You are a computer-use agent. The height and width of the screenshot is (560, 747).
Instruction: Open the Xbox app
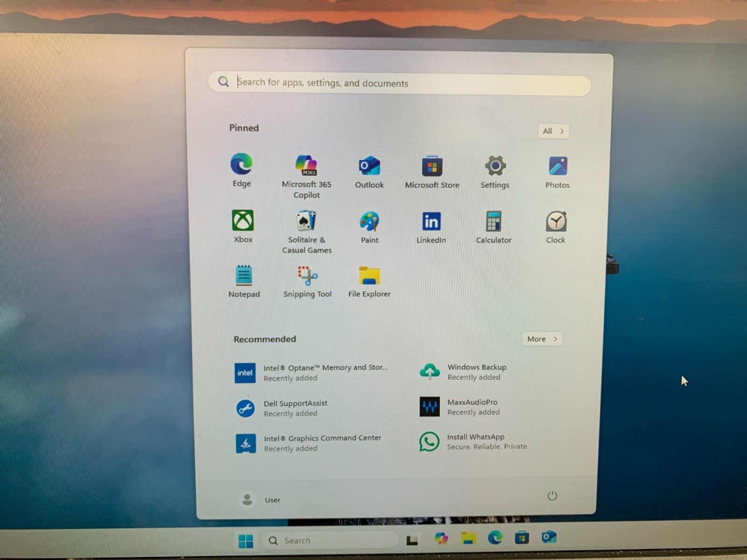point(243,226)
